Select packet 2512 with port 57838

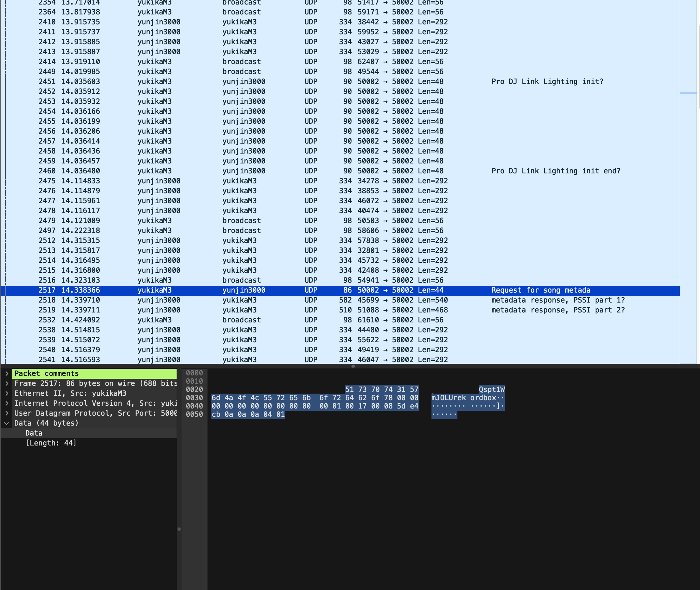340,241
